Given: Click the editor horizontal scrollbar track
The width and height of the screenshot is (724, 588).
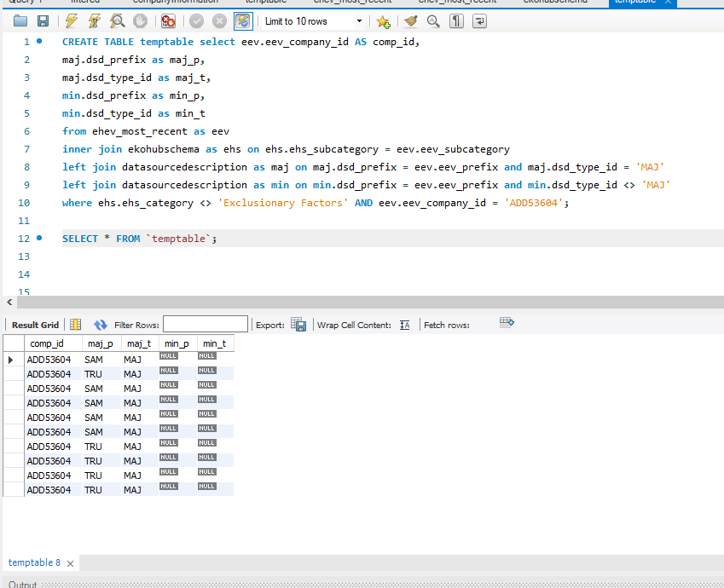Looking at the screenshot, I should pyautogui.click(x=370, y=302).
